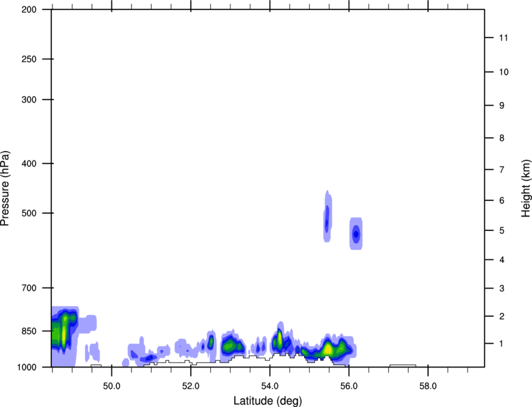The image size is (532, 407).
Task: Pick the 4 km height label
Action: pos(502,260)
